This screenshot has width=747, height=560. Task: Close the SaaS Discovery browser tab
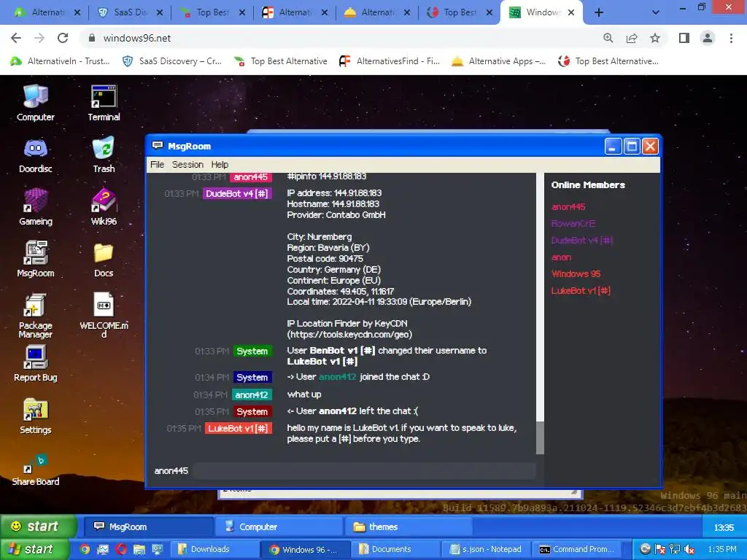[159, 13]
